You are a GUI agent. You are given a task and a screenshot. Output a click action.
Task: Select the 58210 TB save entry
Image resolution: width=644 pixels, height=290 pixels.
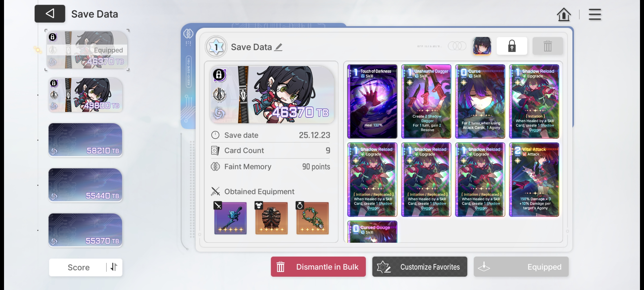click(x=85, y=140)
